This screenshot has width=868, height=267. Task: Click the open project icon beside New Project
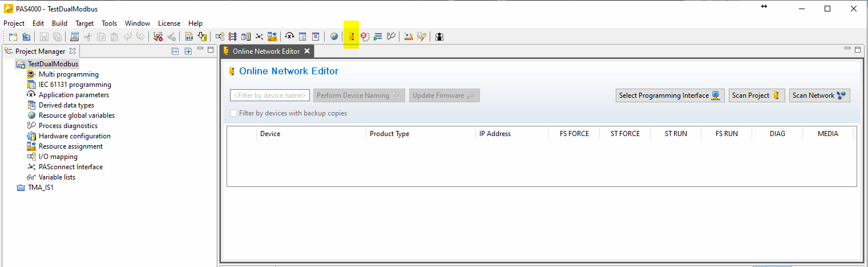pos(26,37)
